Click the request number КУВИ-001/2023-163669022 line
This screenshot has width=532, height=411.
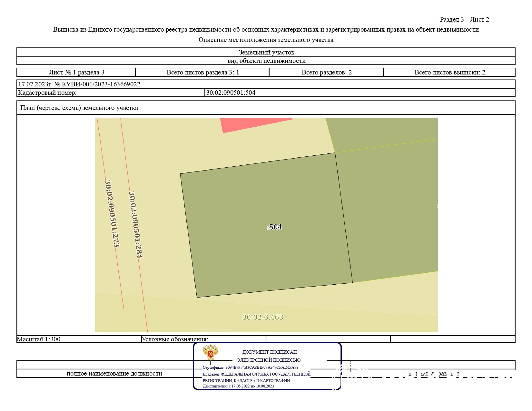[x=266, y=84]
